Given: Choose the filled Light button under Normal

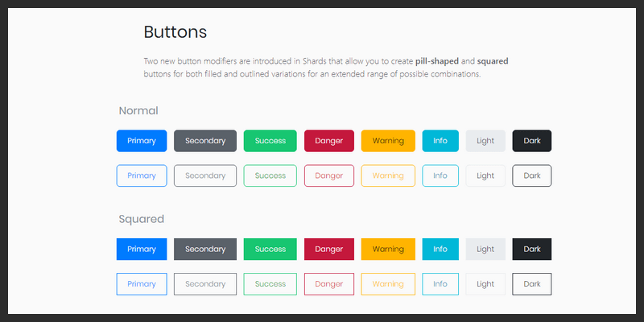Looking at the screenshot, I should [x=485, y=141].
